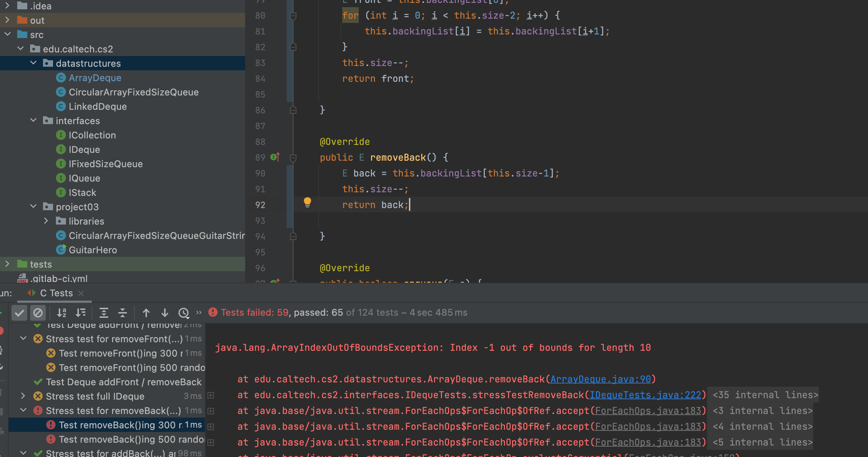Open IDequeTests.java:222 stack trace link
The height and width of the screenshot is (457, 868).
[x=645, y=395]
